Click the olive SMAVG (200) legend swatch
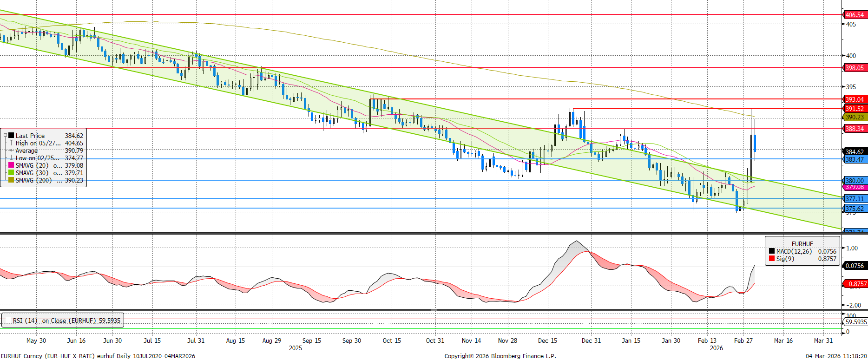Viewport: 868px width, 360px height. pos(11,180)
